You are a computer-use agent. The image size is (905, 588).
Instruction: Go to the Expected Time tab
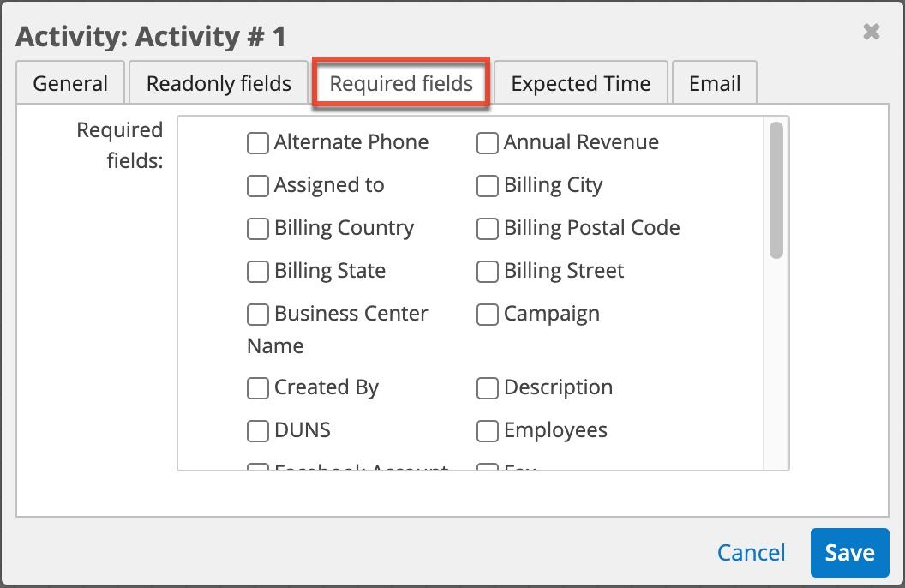coord(580,84)
